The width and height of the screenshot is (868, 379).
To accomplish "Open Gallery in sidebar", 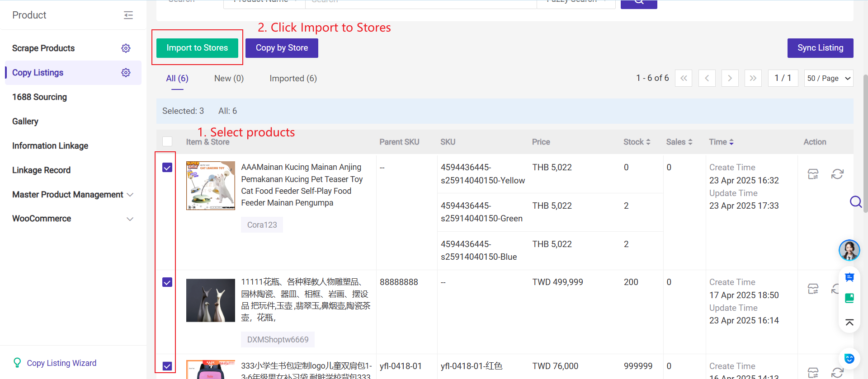I will (x=25, y=122).
